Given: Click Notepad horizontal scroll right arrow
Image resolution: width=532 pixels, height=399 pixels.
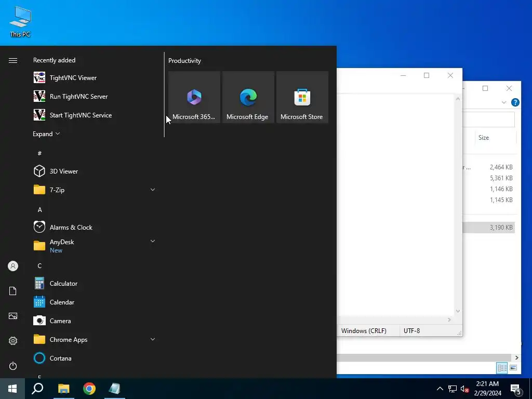Looking at the screenshot, I should click(449, 320).
